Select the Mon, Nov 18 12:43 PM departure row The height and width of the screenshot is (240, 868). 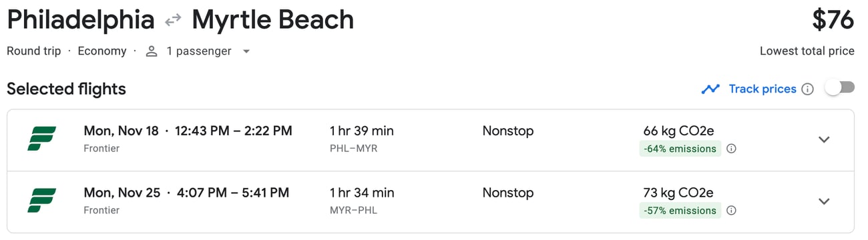point(431,140)
